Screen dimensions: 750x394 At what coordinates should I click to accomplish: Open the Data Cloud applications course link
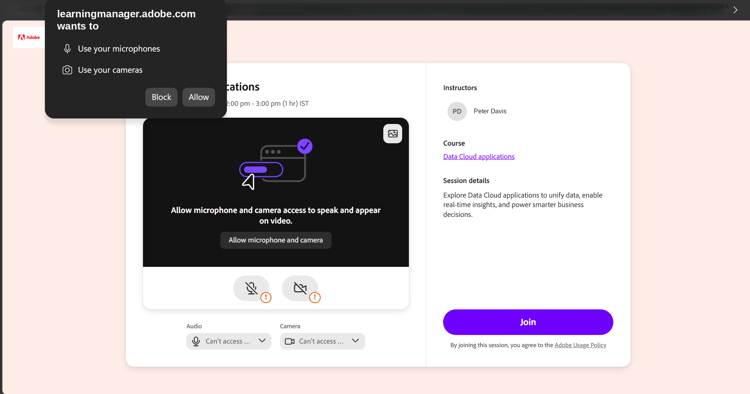pos(479,156)
